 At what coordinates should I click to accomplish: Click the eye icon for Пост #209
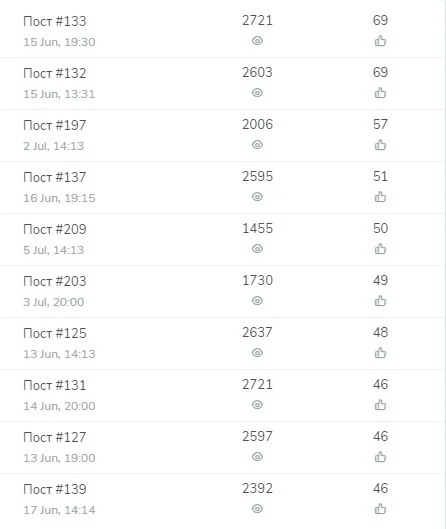click(x=257, y=249)
